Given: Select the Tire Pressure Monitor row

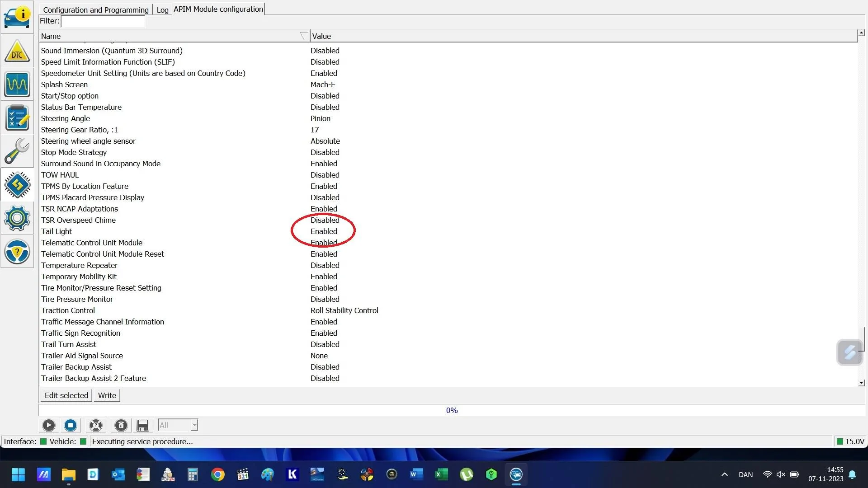Looking at the screenshot, I should (448, 299).
